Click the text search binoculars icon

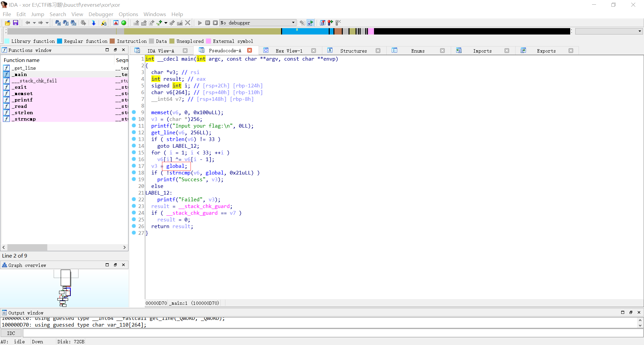[65, 23]
